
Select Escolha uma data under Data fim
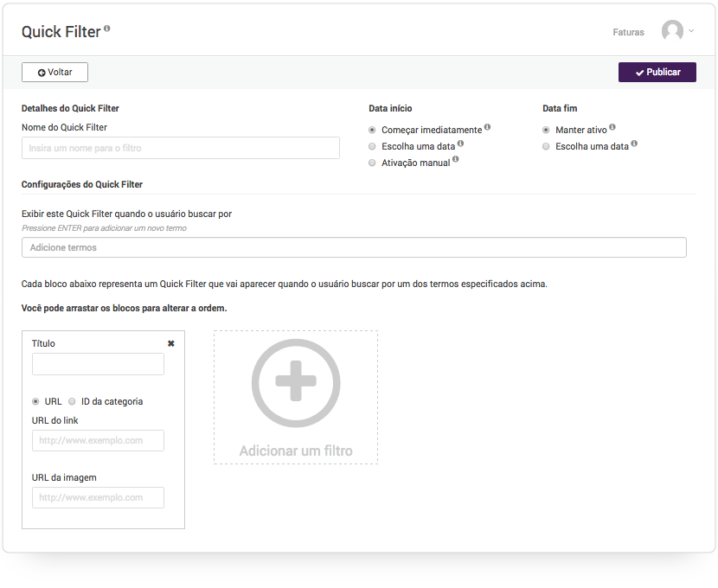[x=546, y=146]
